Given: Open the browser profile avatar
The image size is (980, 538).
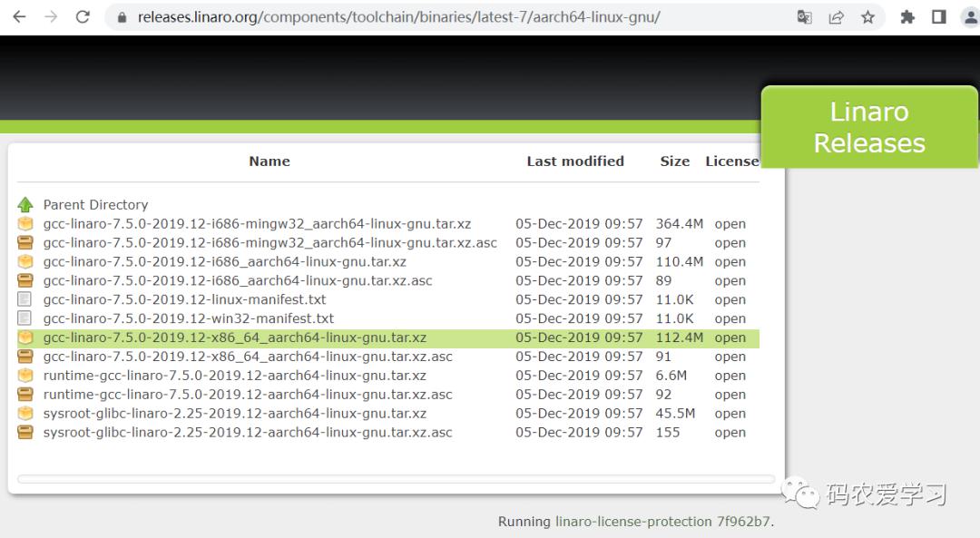Looking at the screenshot, I should [971, 17].
